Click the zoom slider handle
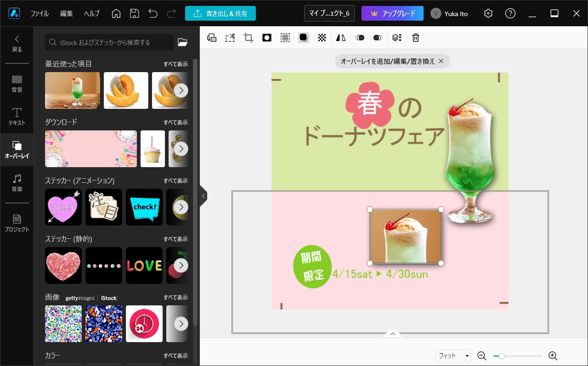 (502, 356)
